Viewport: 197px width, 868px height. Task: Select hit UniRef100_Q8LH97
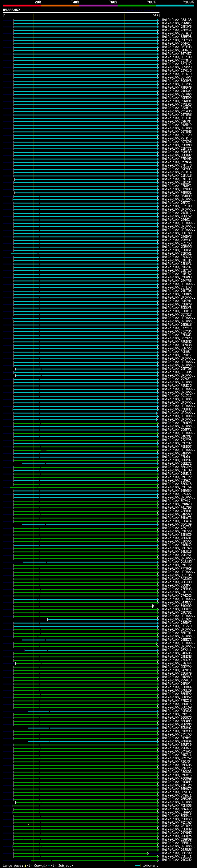pyautogui.click(x=176, y=155)
